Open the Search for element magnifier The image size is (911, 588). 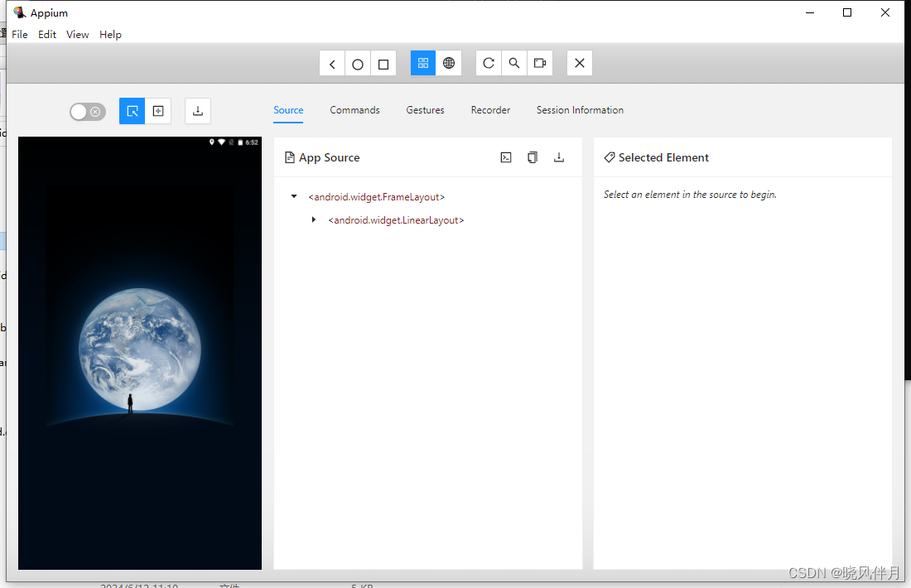click(x=514, y=63)
